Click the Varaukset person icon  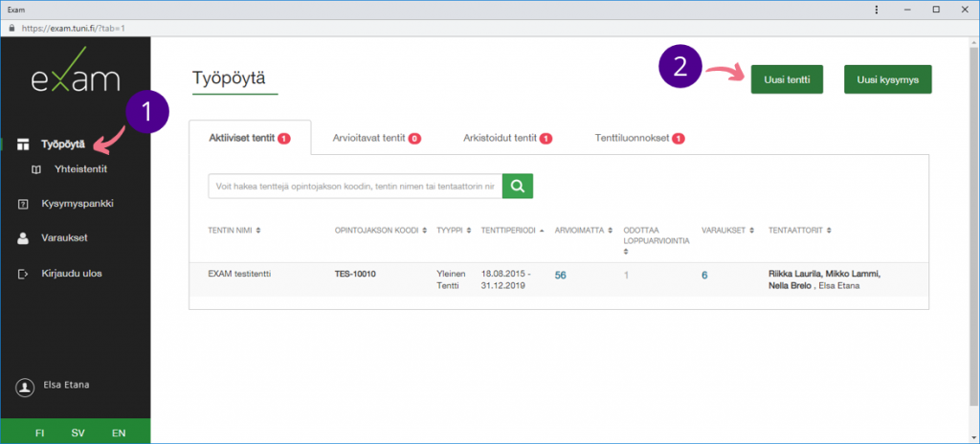23,238
